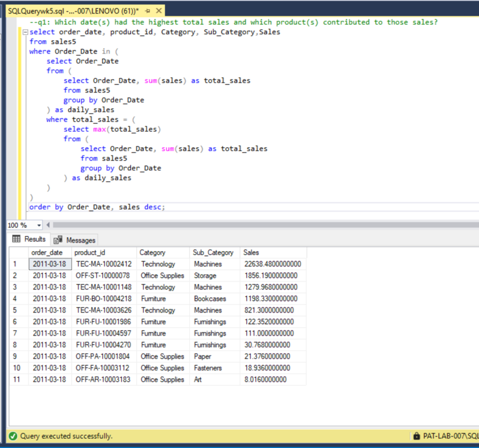Click cell OFF-ST-10000078
Screen dimensions: 479x448
(x=104, y=275)
